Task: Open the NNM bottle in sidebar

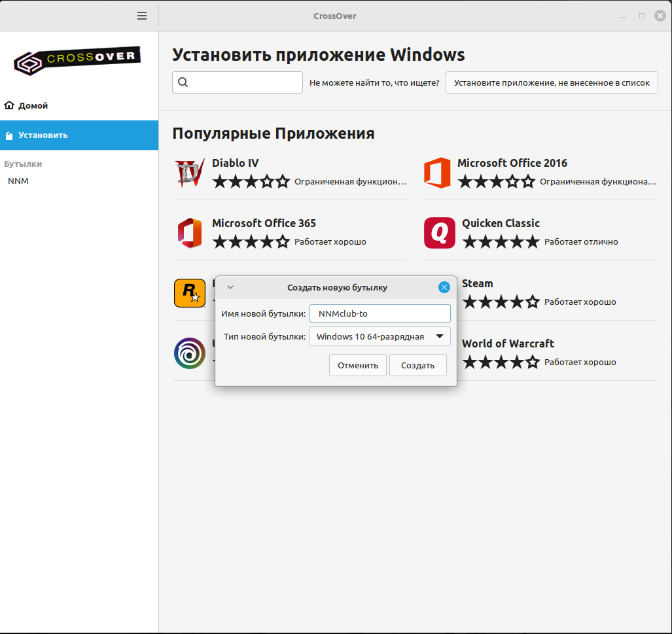Action: click(x=18, y=181)
